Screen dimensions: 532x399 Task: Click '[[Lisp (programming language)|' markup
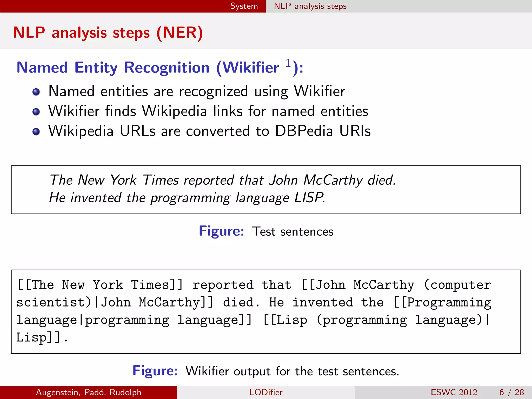(x=377, y=320)
